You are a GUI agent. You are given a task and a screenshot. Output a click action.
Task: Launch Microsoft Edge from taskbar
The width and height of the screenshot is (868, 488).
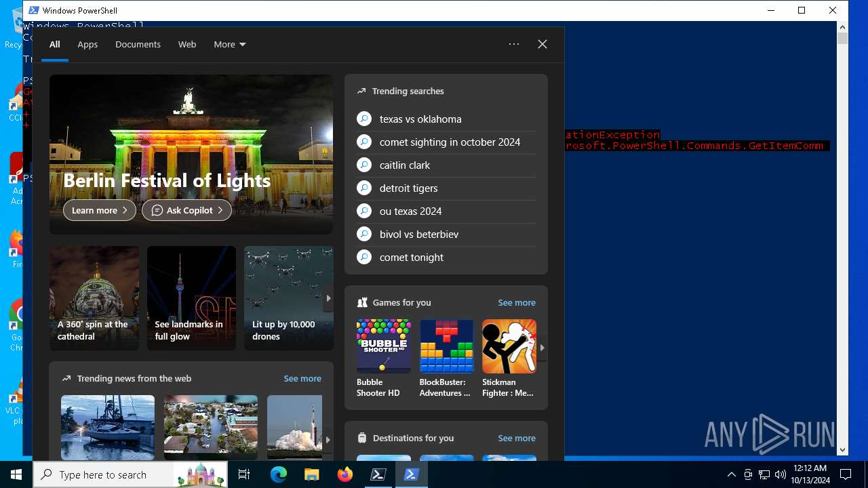point(279,474)
